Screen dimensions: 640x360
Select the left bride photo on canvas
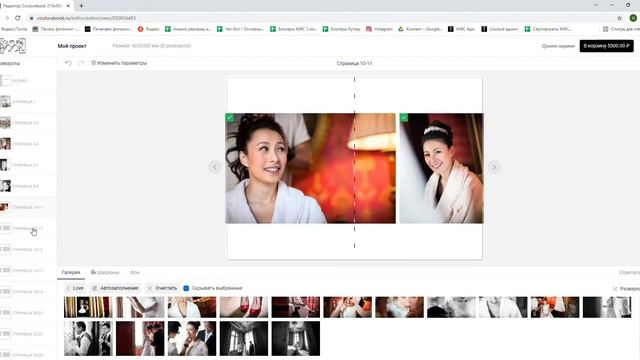[x=310, y=168]
